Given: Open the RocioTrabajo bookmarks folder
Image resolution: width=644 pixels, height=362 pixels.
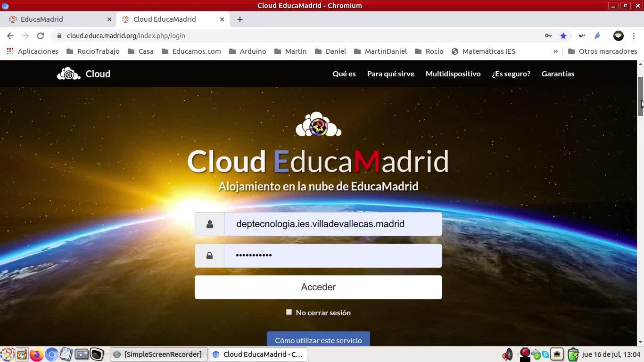Looking at the screenshot, I should [x=93, y=51].
